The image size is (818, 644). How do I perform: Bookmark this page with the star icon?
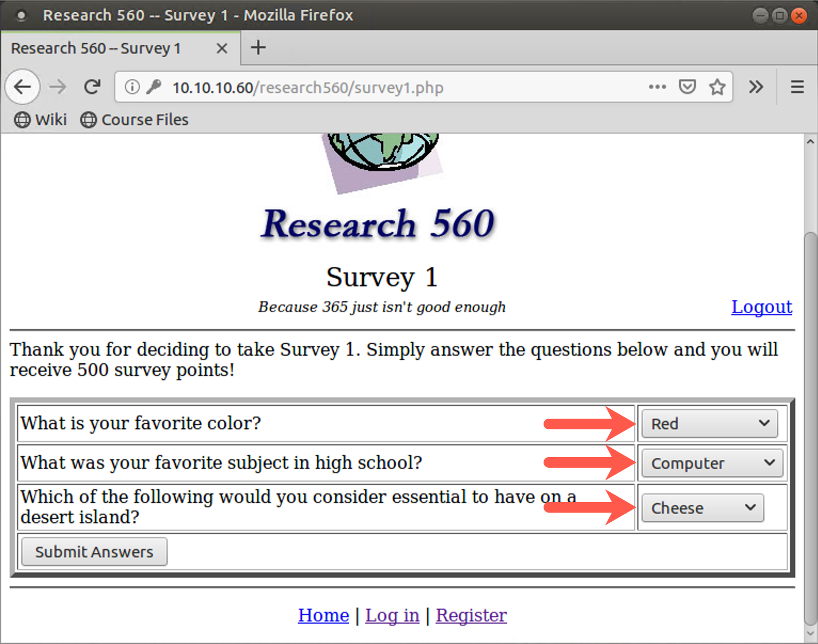717,87
